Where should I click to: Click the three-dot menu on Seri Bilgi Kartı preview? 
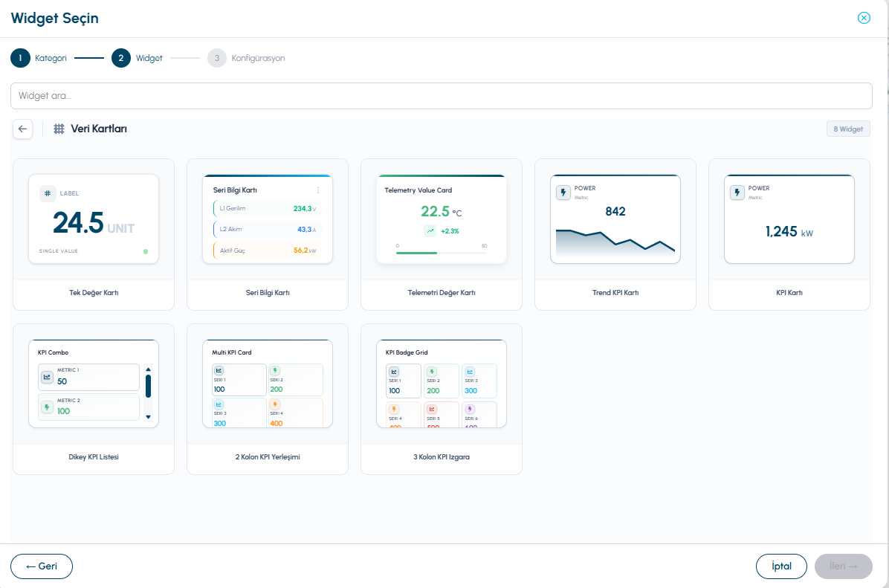[317, 190]
